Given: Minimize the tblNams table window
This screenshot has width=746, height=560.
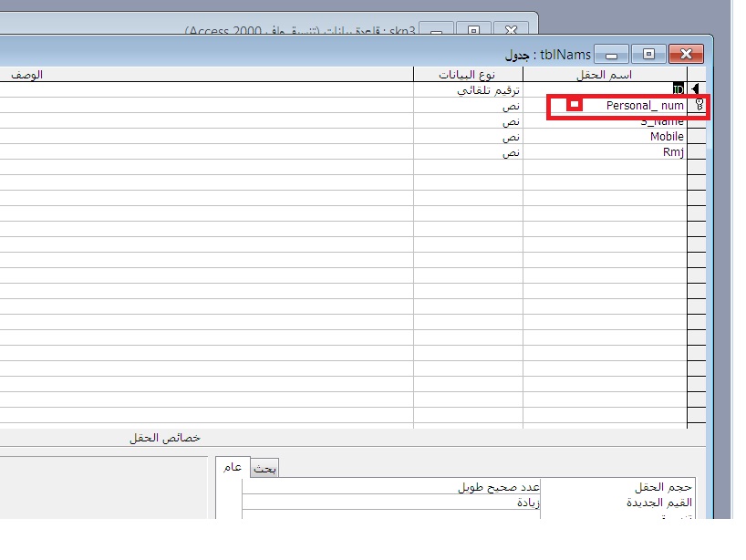Looking at the screenshot, I should [x=612, y=54].
